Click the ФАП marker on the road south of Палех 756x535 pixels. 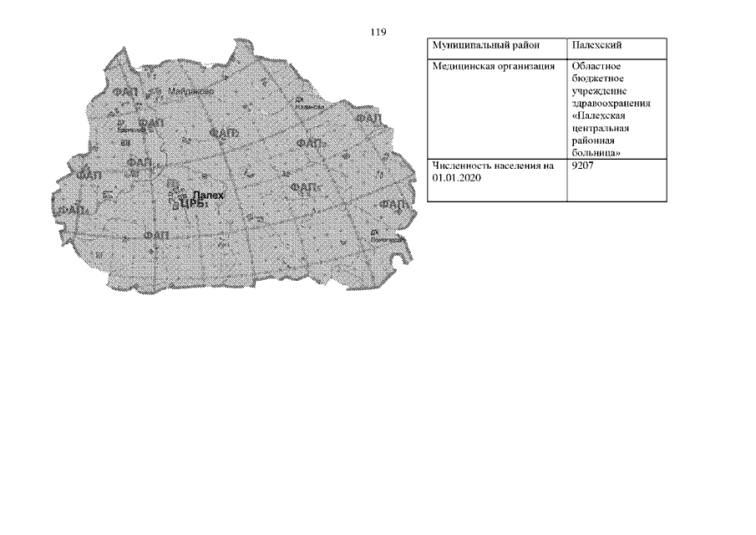[157, 236]
